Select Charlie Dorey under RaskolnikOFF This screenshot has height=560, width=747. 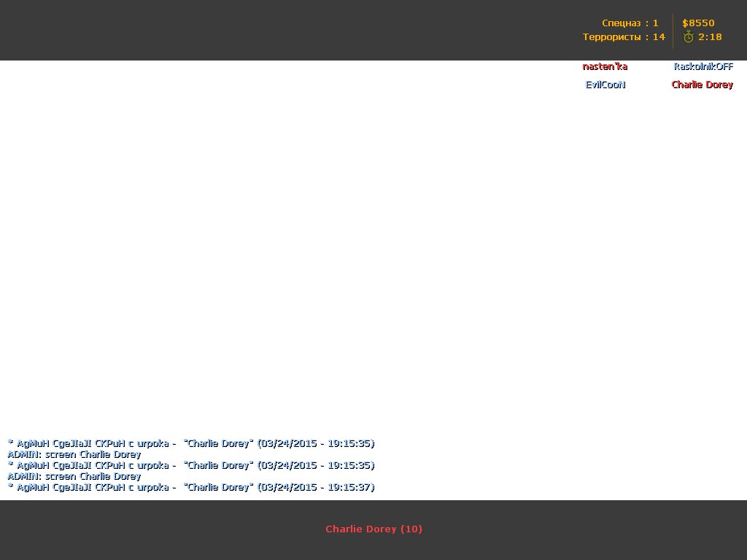[702, 85]
